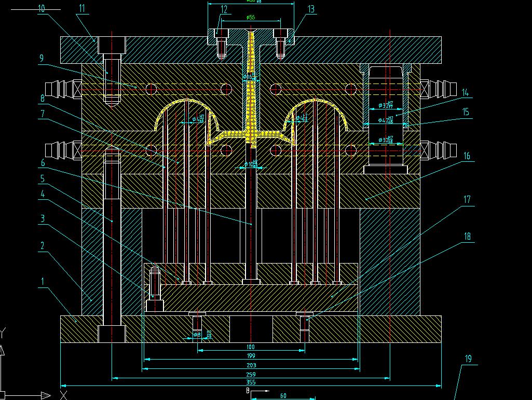Click the 355 overall width dimension
Viewport: 532px width, 400px height.
[251, 382]
